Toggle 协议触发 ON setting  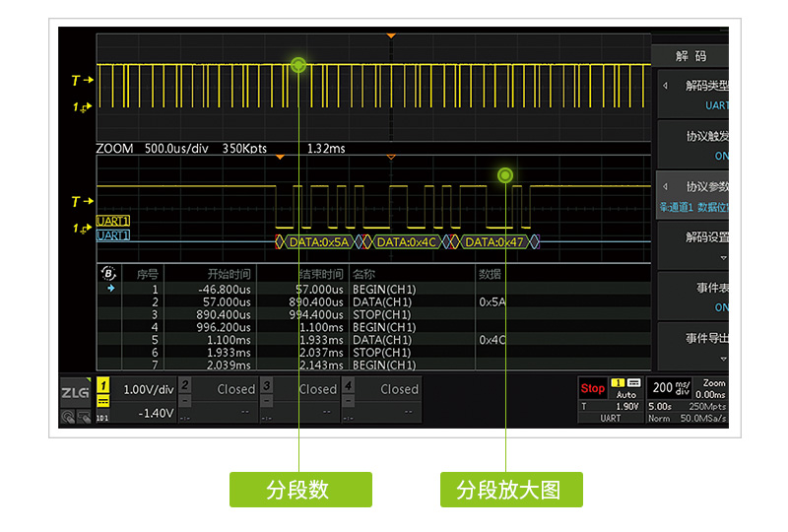693,146
